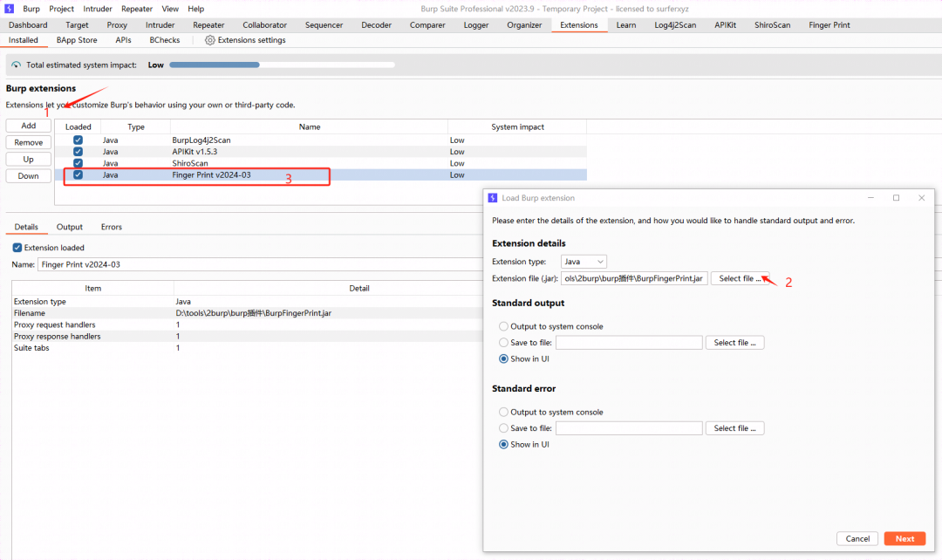Open the Extension type Java dropdown
This screenshot has width=942, height=560.
tap(584, 262)
